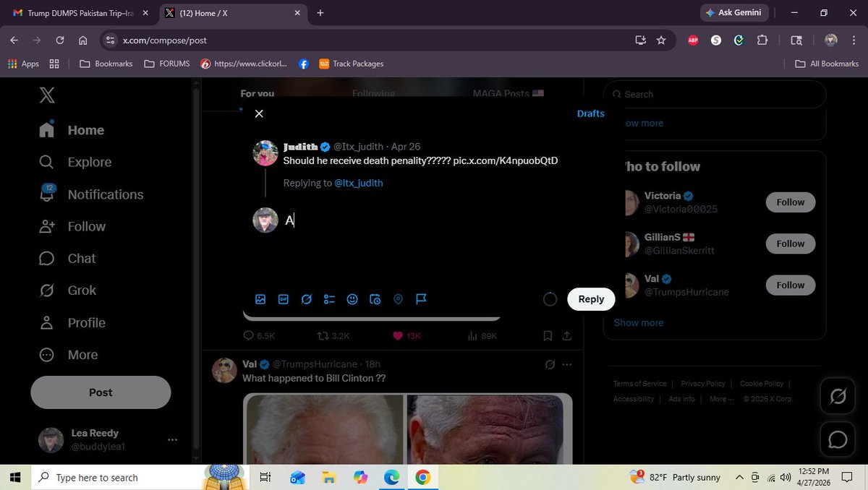Click Ask Gemini button
This screenshot has width=868, height=490.
pos(733,13)
